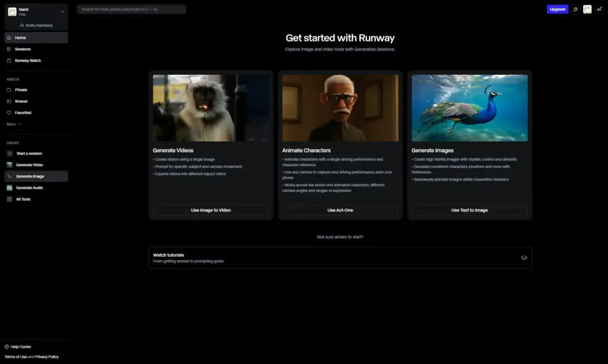Screen dimensions: 608x364
Task: Click the "Use any camera to capture" bullet
Action: [337, 175]
